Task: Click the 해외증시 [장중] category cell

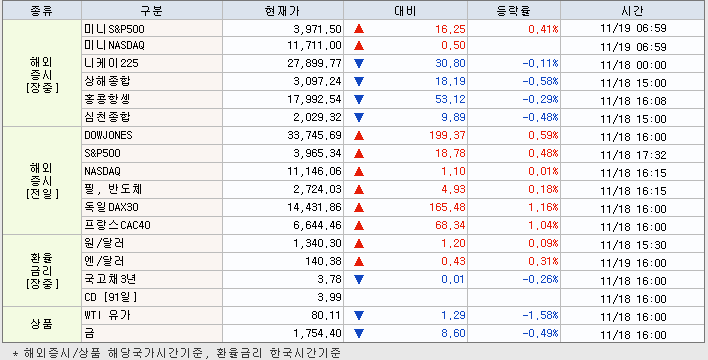Action: (42, 73)
